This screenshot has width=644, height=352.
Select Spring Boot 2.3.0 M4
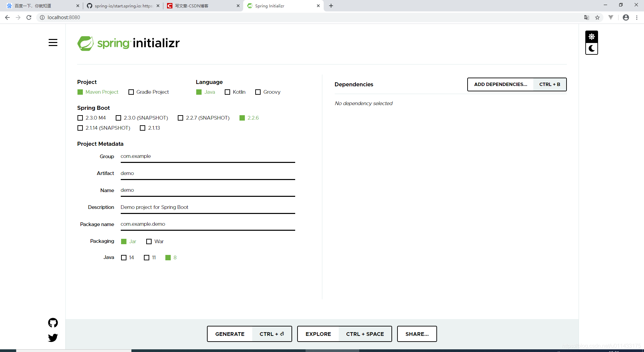pos(92,118)
